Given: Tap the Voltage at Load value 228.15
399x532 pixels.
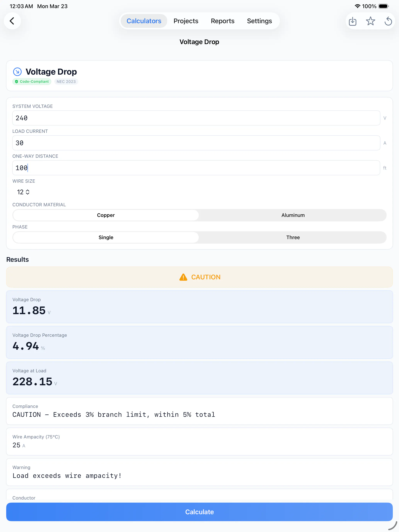Looking at the screenshot, I should 32,382.
